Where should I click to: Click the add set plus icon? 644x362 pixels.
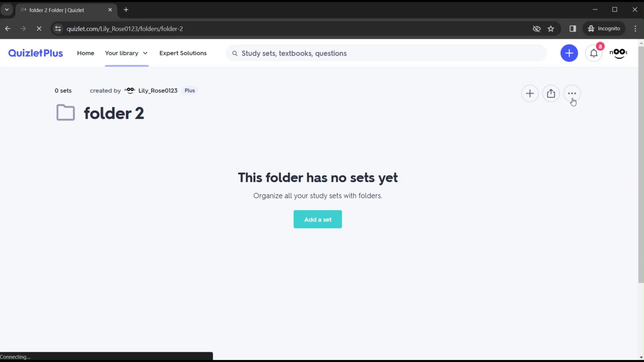click(x=530, y=93)
